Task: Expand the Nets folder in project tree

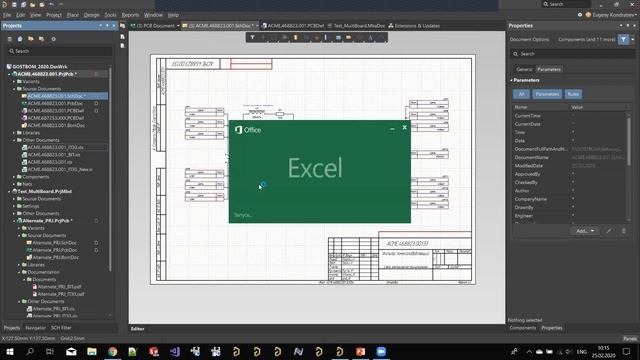Action: coord(14,184)
